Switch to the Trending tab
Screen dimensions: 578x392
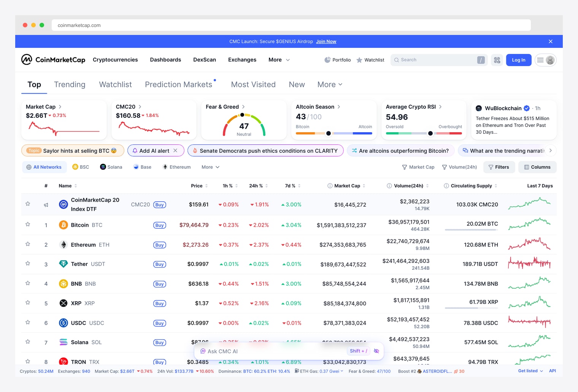(70, 84)
